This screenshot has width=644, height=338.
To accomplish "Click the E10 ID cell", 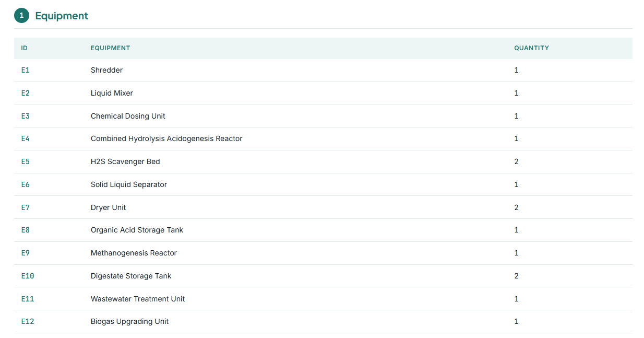I will pos(28,276).
